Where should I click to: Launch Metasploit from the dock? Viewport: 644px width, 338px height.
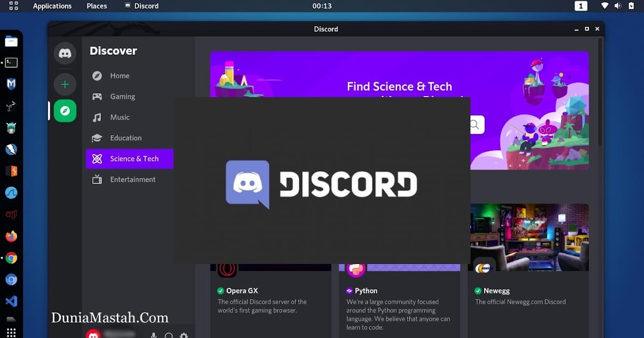(11, 84)
